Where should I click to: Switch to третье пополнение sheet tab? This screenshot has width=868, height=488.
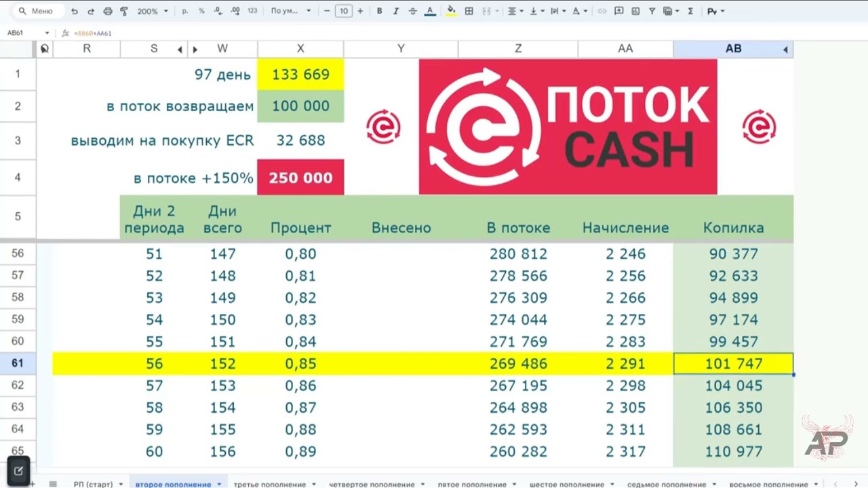269,484
